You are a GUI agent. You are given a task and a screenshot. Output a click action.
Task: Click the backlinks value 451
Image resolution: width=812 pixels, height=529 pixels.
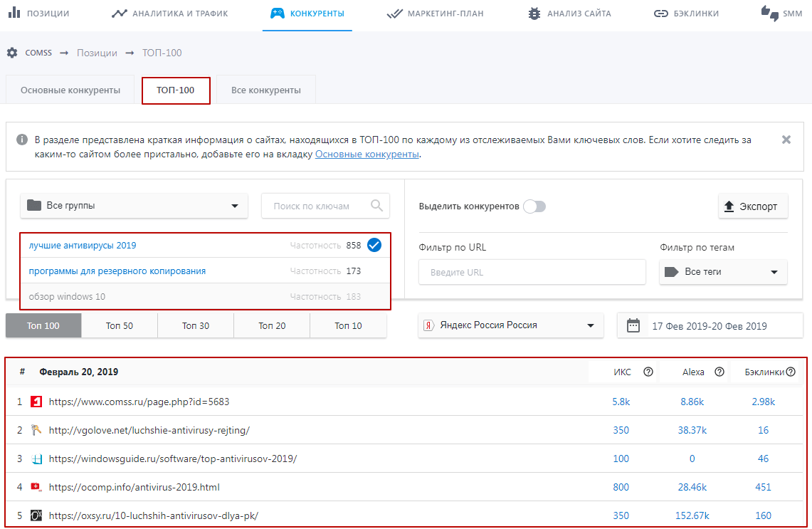tap(764, 487)
